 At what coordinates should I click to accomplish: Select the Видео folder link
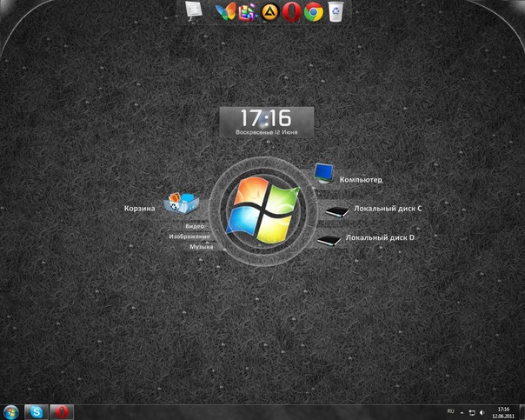tap(194, 226)
